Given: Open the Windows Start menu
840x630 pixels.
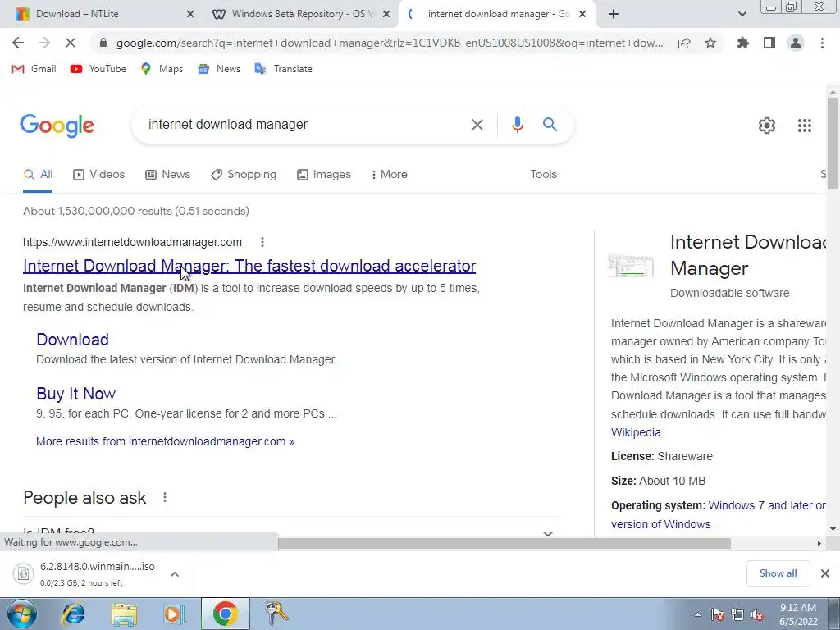Looking at the screenshot, I should [22, 614].
